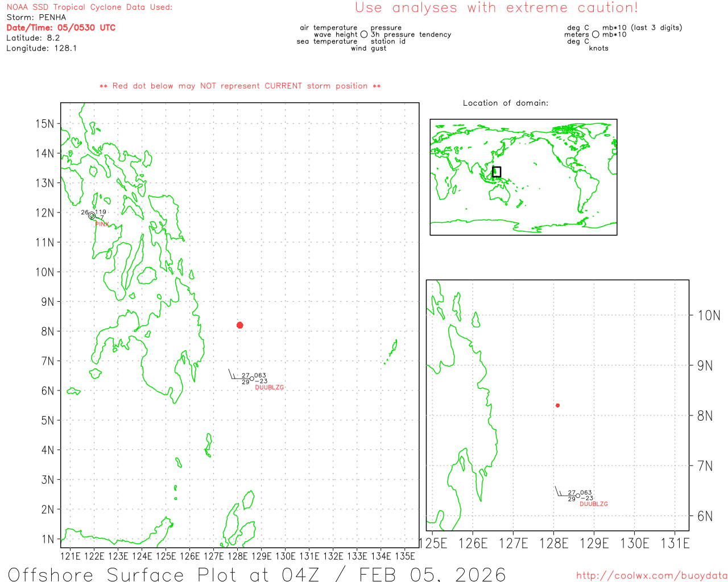Select DUUBLZG station circle in zoomed inset map
This screenshot has width=728, height=582.
coord(578,496)
